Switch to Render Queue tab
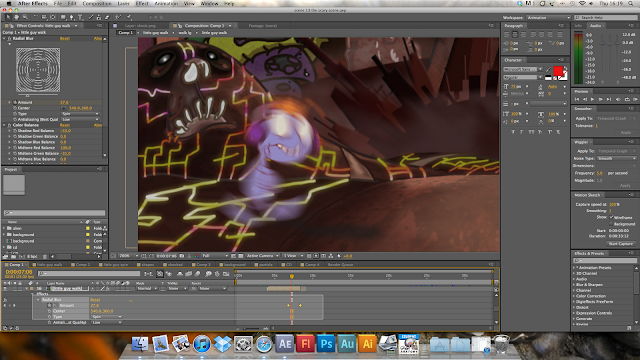 point(340,264)
